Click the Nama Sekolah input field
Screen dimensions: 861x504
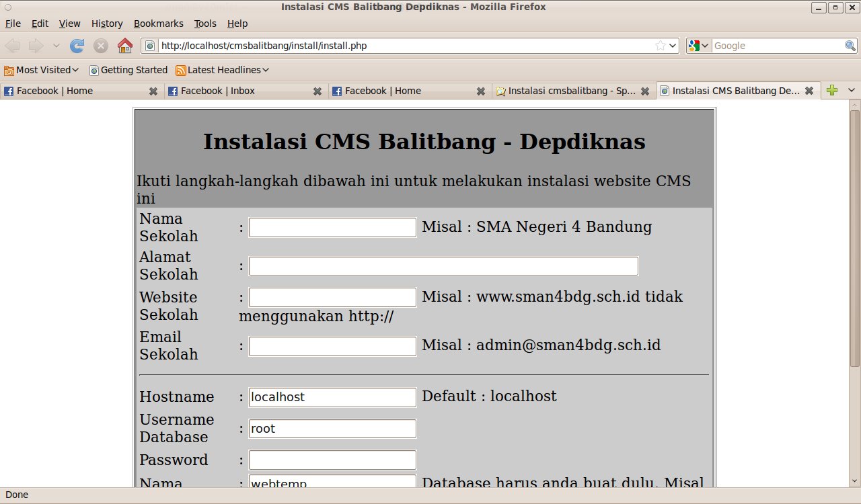(332, 228)
